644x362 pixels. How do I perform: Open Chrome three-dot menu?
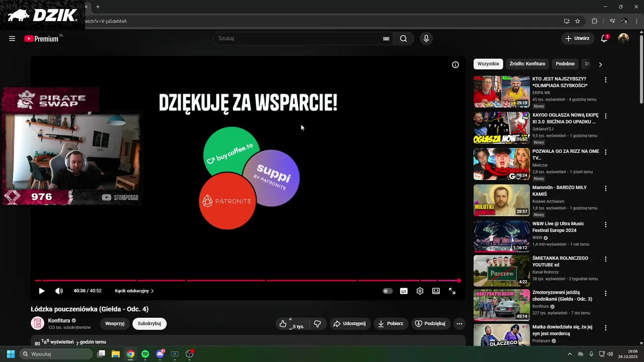[636, 21]
